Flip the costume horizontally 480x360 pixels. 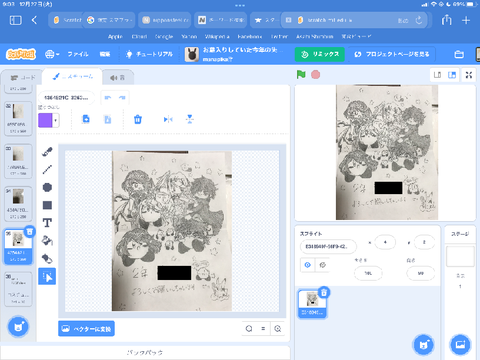coord(168,119)
